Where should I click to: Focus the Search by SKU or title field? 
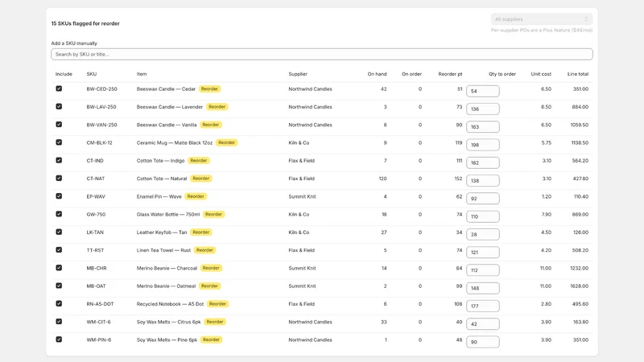point(321,54)
